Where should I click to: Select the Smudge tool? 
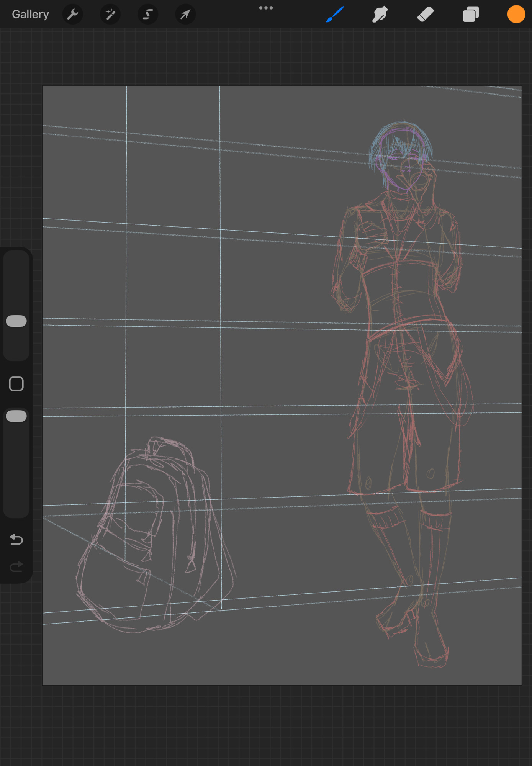point(380,15)
